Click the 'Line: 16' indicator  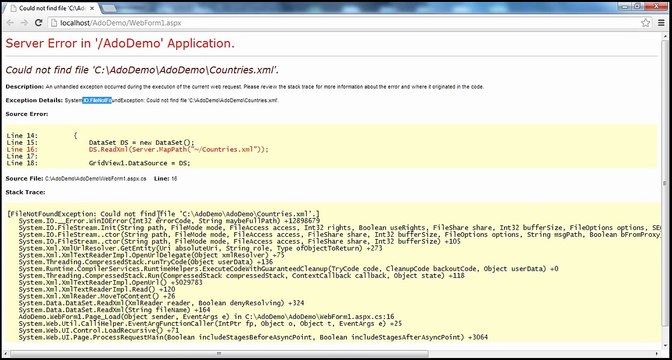[165, 179]
